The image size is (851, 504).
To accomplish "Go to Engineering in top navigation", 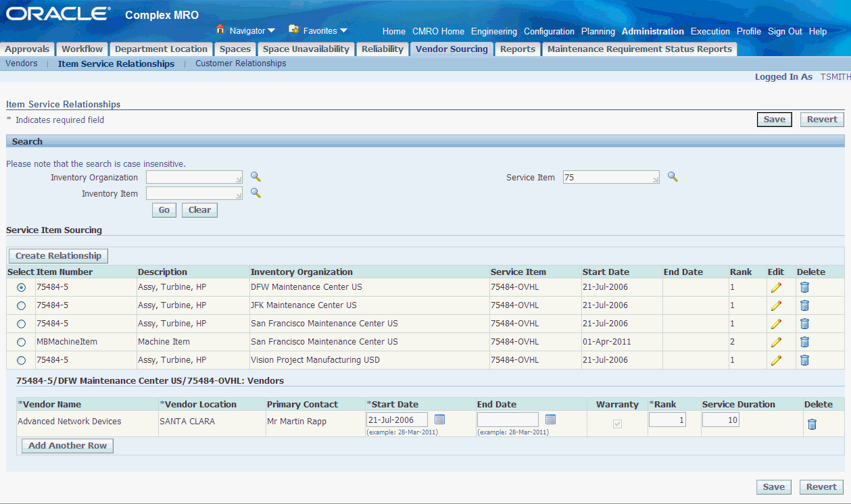I will pyautogui.click(x=494, y=31).
